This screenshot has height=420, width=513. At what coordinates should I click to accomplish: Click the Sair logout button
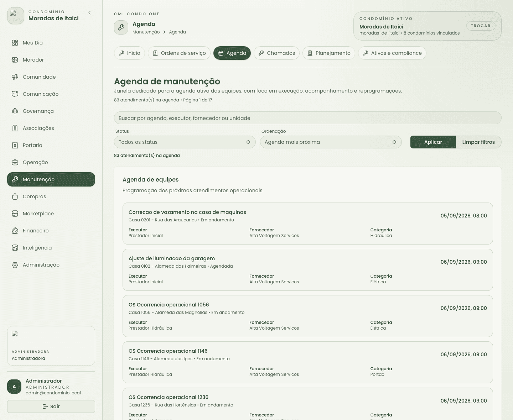[x=51, y=406]
